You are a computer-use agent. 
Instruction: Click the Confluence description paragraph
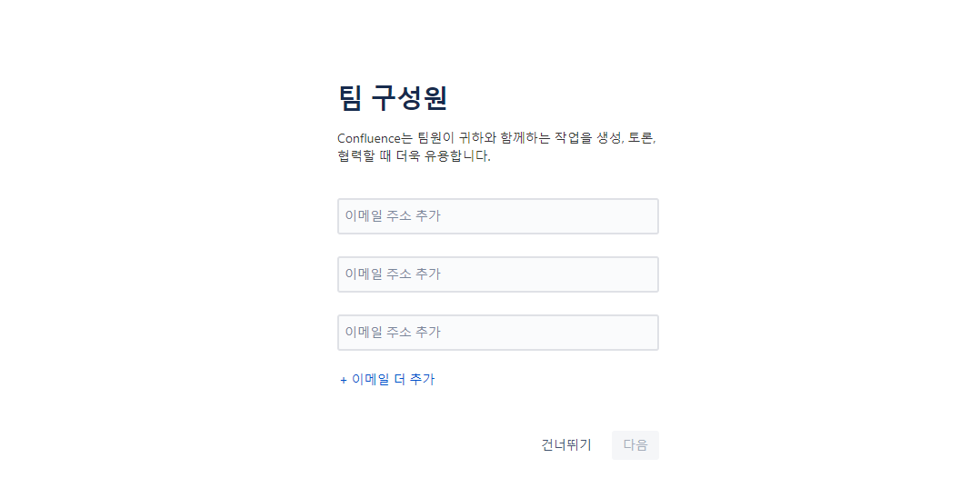497,147
